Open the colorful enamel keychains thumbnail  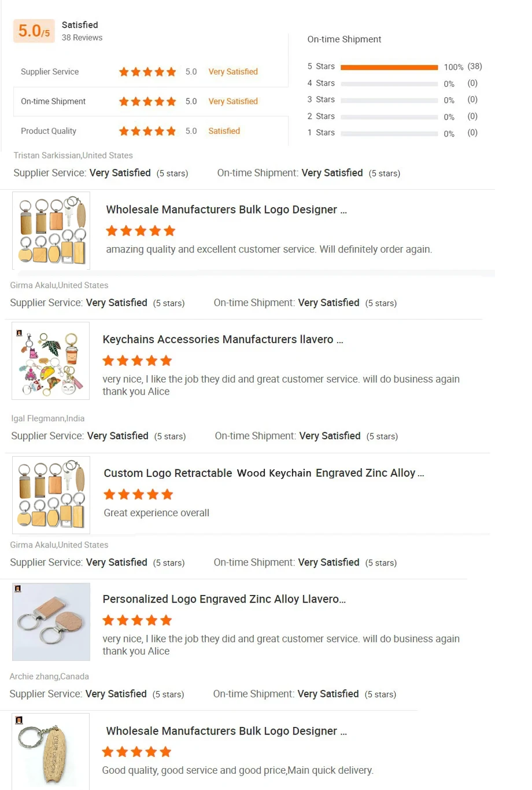[51, 362]
